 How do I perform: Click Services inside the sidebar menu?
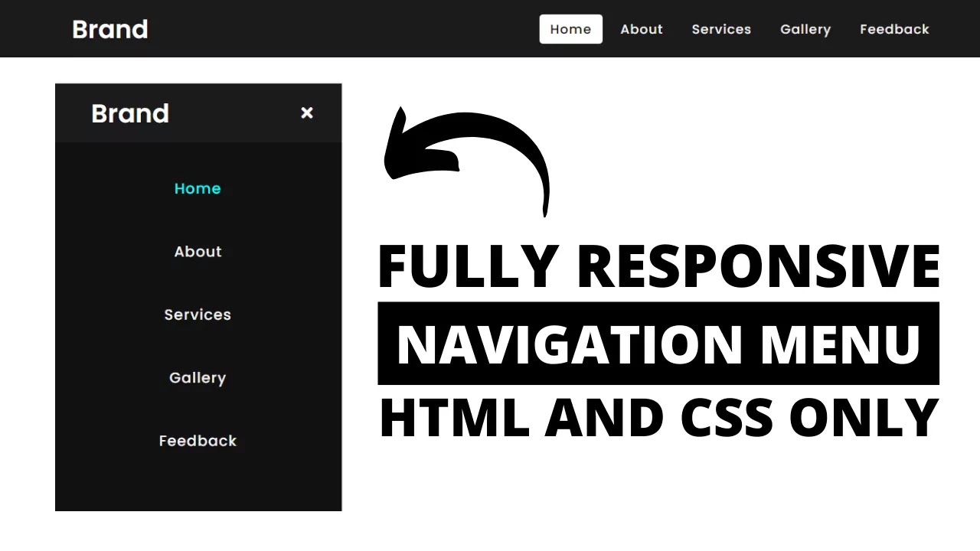[198, 315]
